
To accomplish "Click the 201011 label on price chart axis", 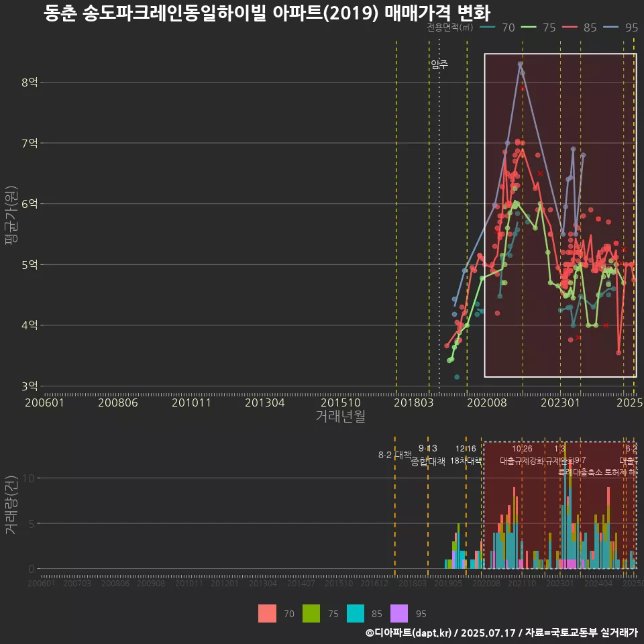I will (191, 402).
